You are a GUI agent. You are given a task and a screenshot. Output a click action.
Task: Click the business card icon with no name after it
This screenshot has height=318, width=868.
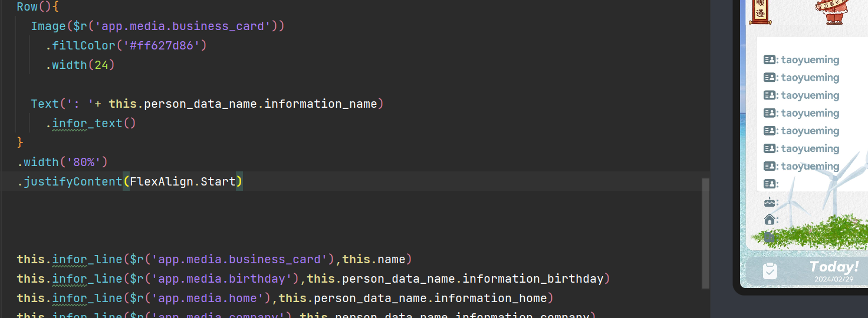click(x=769, y=184)
